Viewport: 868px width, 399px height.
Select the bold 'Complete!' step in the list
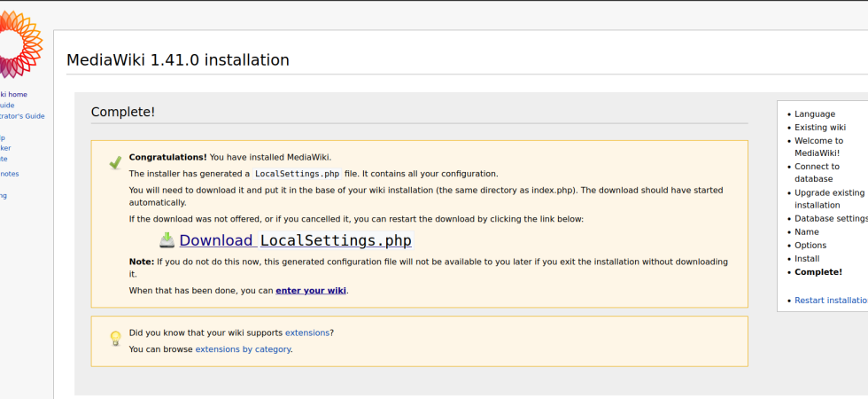[818, 271]
